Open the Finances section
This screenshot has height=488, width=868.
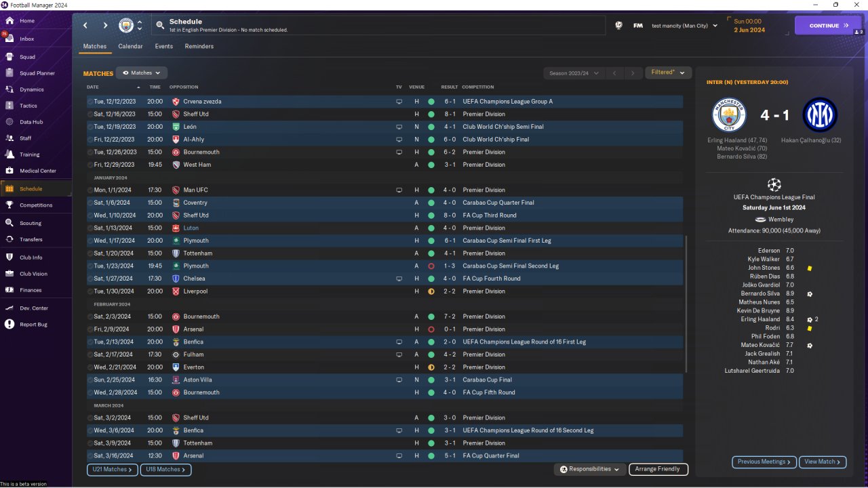click(x=31, y=290)
